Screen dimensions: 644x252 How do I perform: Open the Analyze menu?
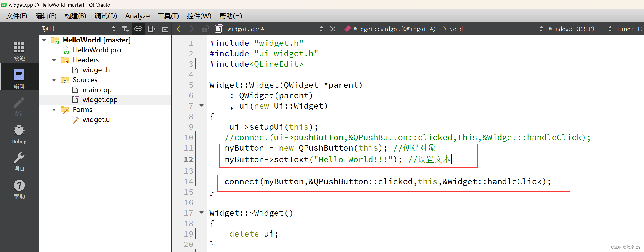pyautogui.click(x=137, y=16)
